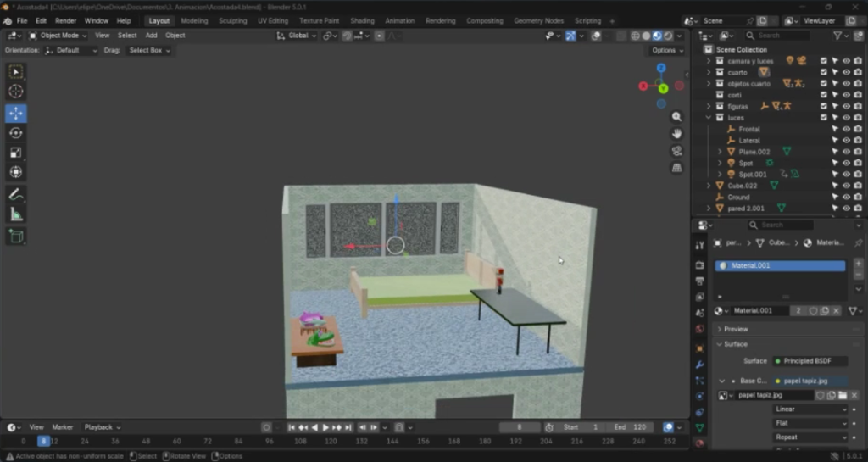Click the hand pan view icon
The width and height of the screenshot is (868, 462).
click(x=676, y=134)
